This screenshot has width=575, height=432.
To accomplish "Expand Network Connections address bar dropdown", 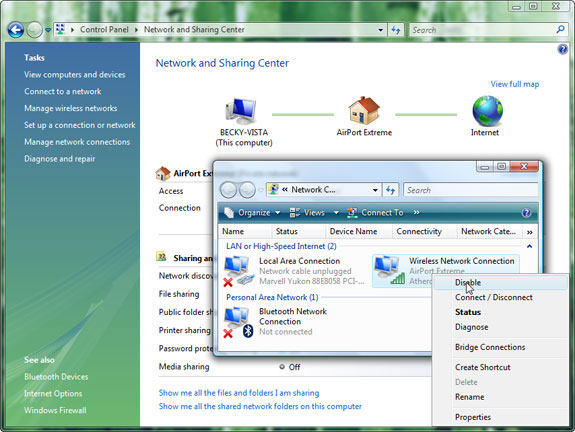I will click(375, 190).
